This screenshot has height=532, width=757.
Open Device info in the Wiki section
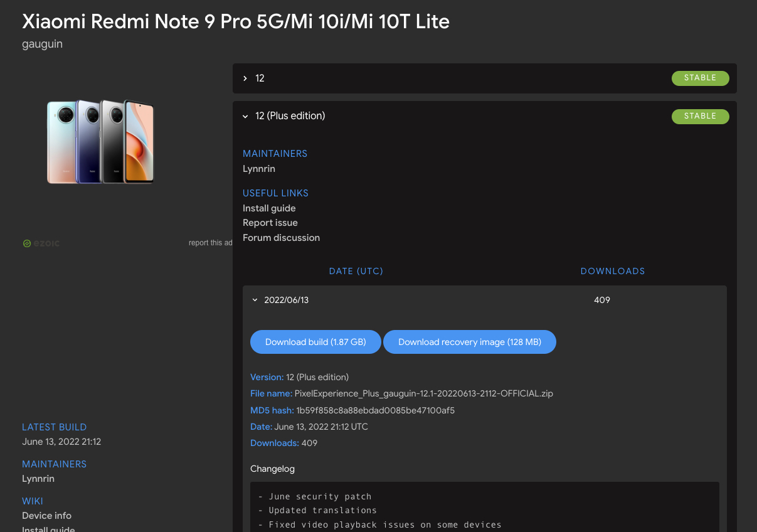pyautogui.click(x=46, y=516)
